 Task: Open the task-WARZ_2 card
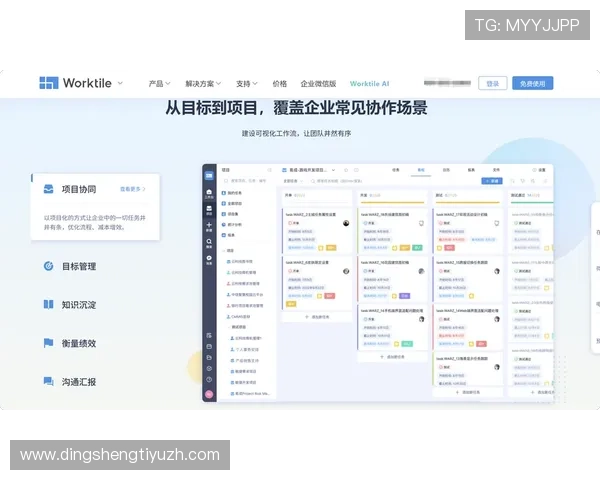point(317,231)
